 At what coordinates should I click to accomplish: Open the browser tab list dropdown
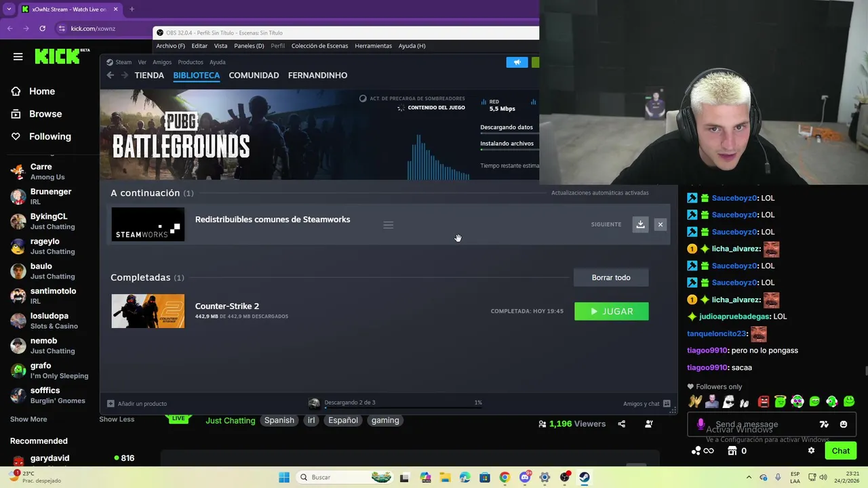coord(9,9)
